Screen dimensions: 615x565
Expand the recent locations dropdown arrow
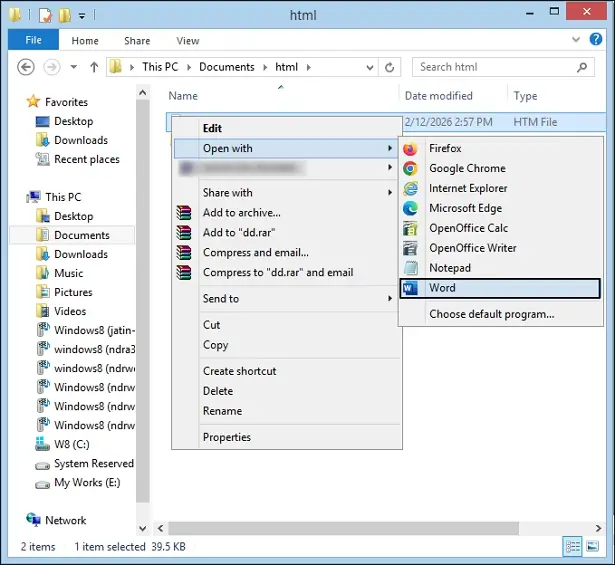click(x=74, y=67)
